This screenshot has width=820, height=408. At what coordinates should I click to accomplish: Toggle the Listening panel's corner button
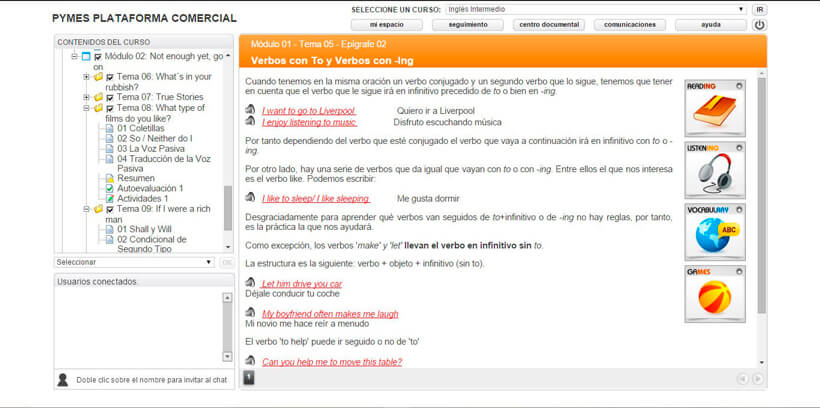coord(739,148)
